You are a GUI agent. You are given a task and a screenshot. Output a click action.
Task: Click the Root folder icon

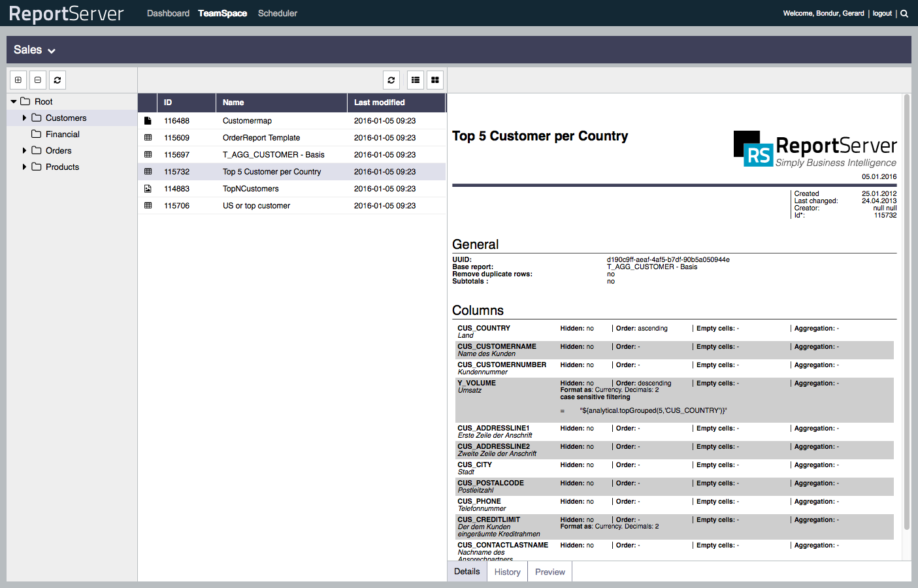pos(25,101)
